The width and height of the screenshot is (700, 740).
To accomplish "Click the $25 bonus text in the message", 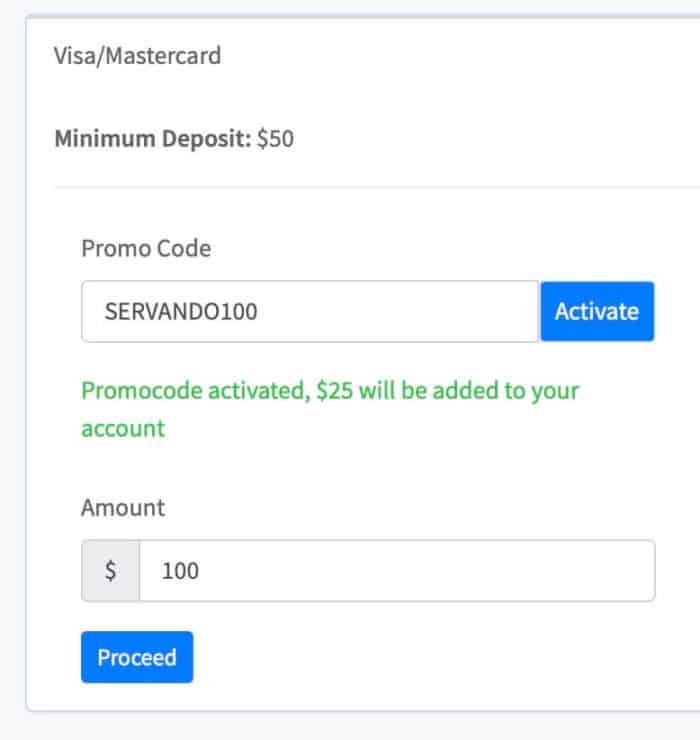I will tap(334, 391).
